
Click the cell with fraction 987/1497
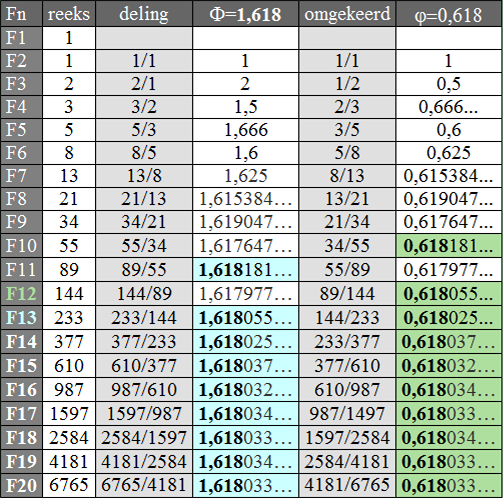pyautogui.click(x=347, y=414)
